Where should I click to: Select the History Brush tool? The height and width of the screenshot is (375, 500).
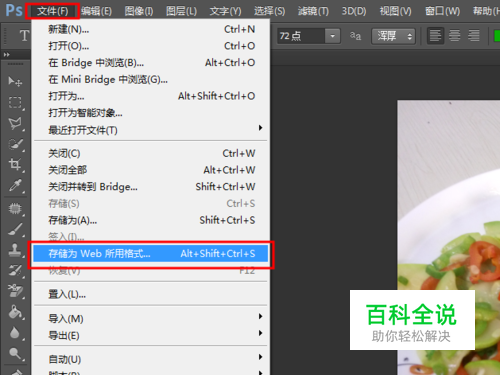[x=15, y=270]
